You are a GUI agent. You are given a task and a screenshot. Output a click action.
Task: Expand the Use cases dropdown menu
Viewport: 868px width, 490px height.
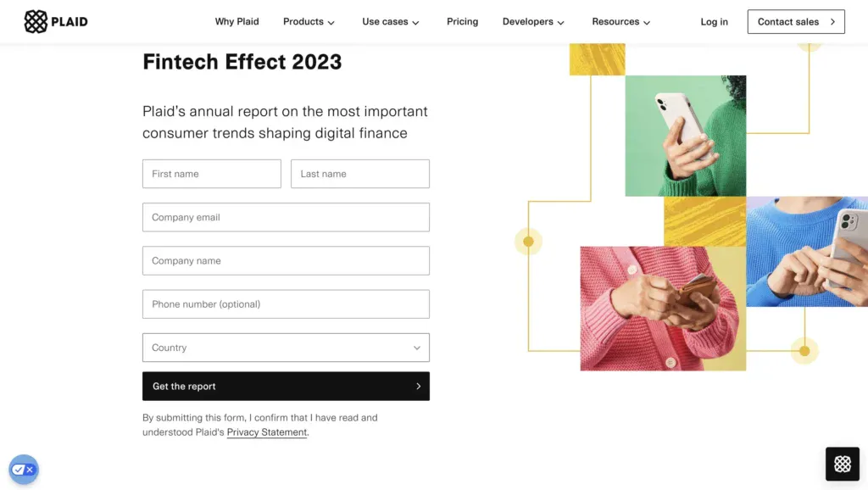pyautogui.click(x=391, y=21)
